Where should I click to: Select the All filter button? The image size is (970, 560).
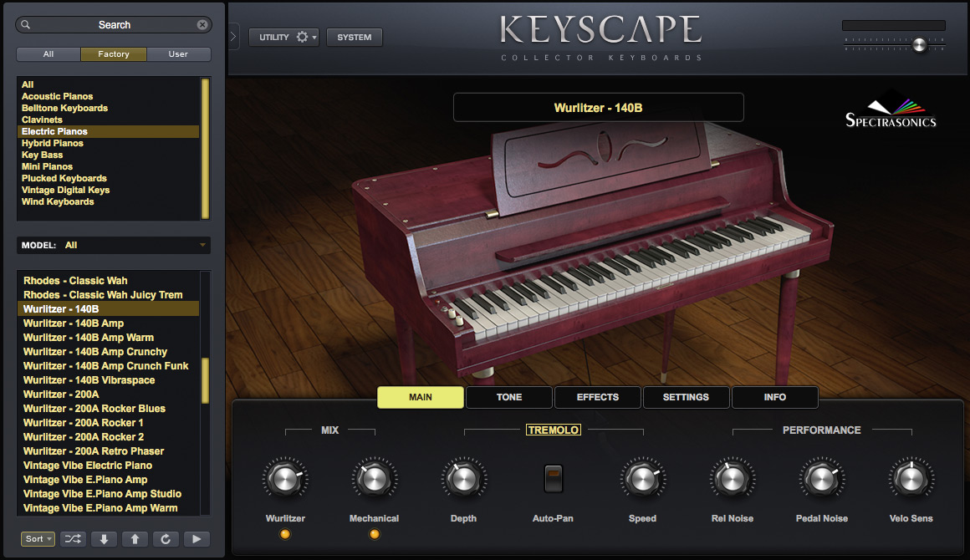coord(48,54)
